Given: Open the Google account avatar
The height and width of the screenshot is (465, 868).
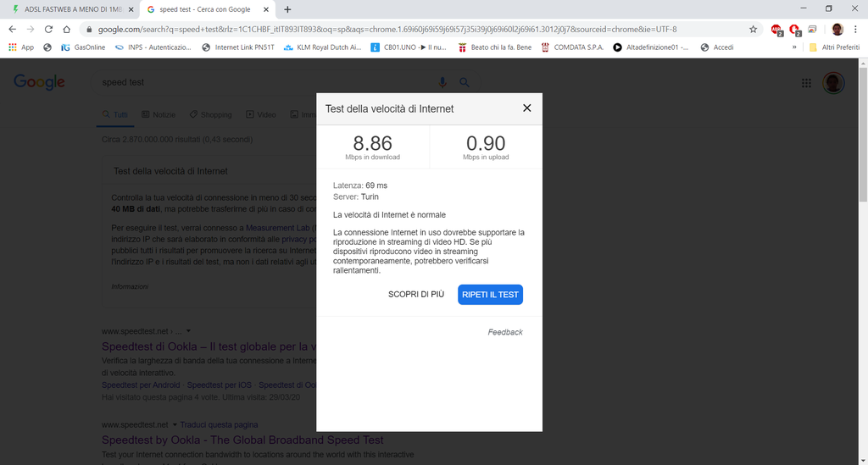Looking at the screenshot, I should pyautogui.click(x=833, y=83).
